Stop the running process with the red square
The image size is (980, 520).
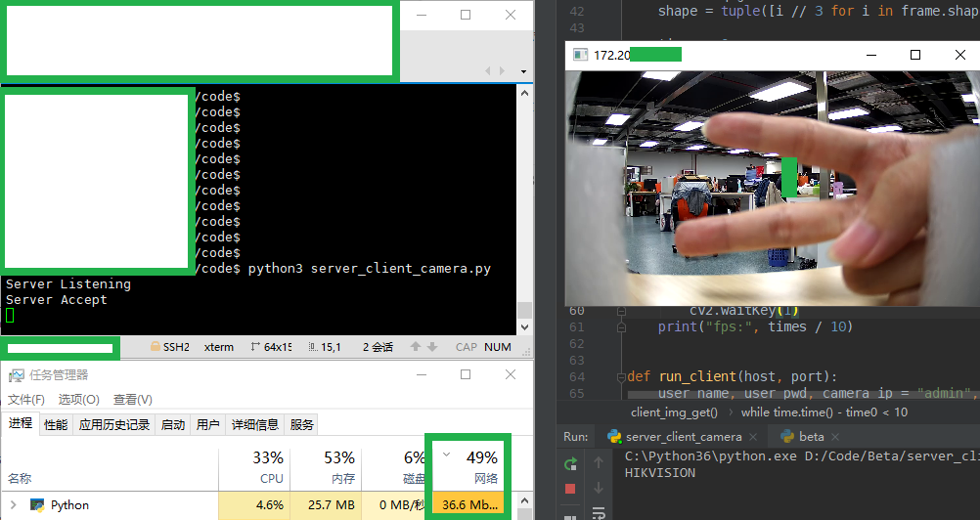click(x=570, y=489)
